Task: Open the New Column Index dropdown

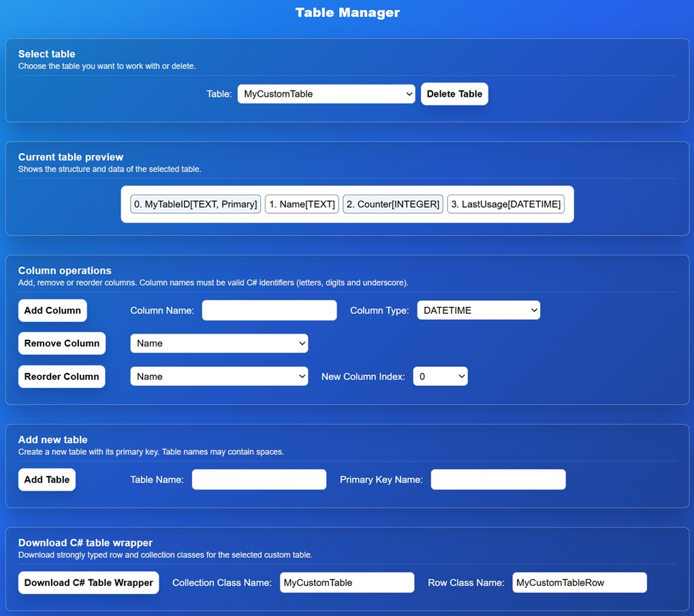Action: (440, 376)
